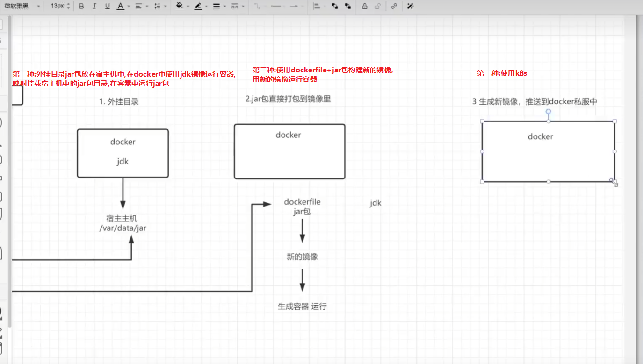Viewport: 643px width, 364px height.
Task: Click the label 3 生成新镜像，推送到docker私服中
Action: [535, 101]
